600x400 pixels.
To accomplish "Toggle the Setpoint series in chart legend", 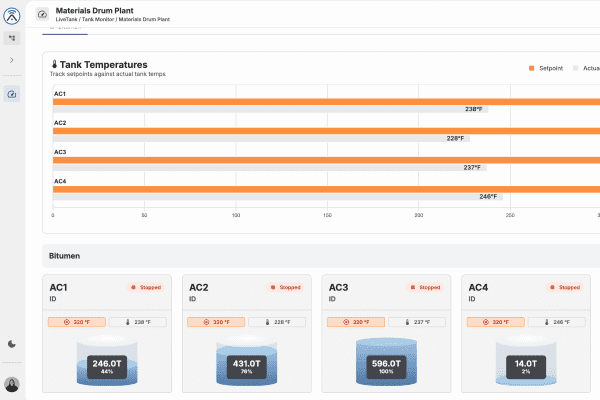I will click(546, 68).
